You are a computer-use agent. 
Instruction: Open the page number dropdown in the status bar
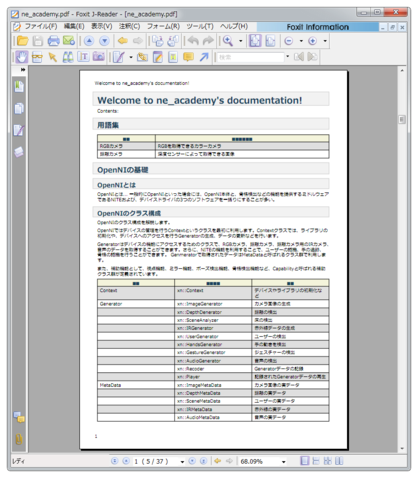tap(182, 462)
